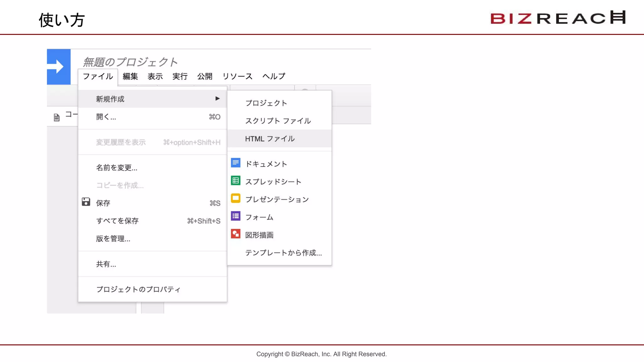Open the 編集 menu
Viewport: 644px width, 362px height.
pos(130,76)
